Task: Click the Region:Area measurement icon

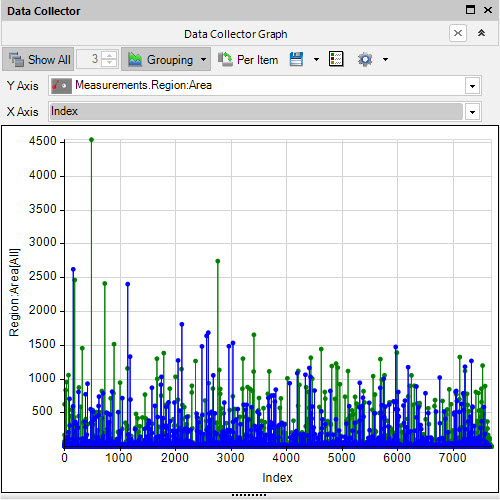Action: (x=61, y=86)
